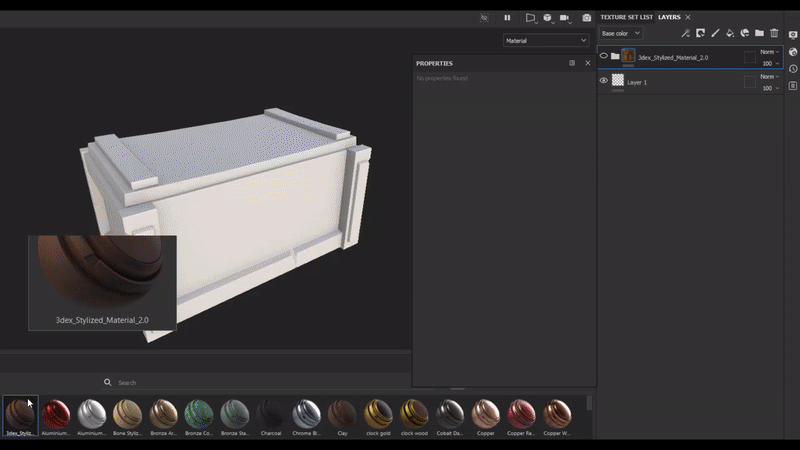The width and height of the screenshot is (800, 450).
Task: Pause the viewport rendering
Action: [507, 17]
